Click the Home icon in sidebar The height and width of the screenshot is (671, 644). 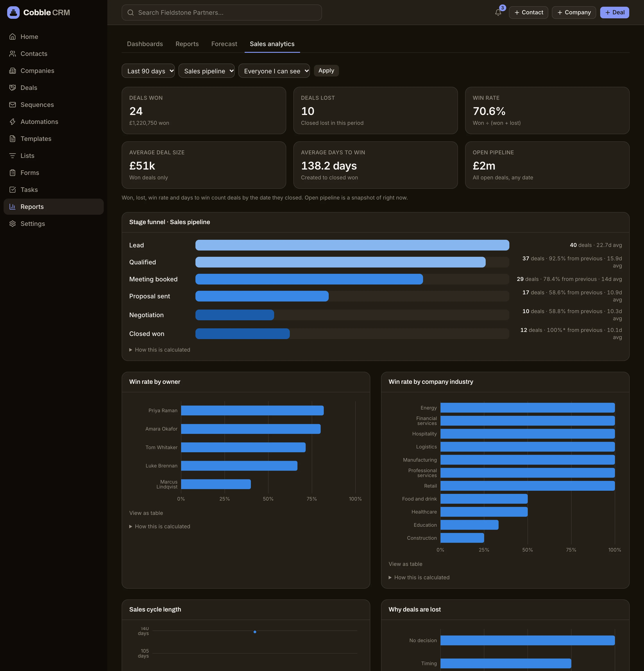(13, 37)
